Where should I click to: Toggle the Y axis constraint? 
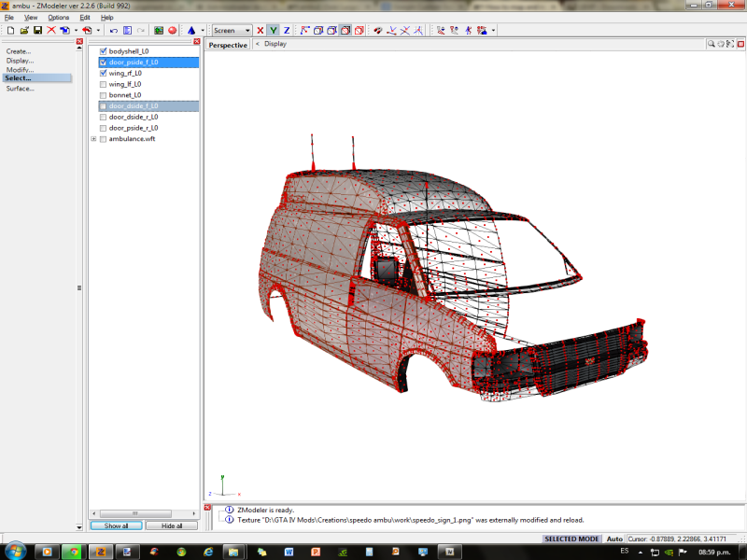tap(274, 31)
